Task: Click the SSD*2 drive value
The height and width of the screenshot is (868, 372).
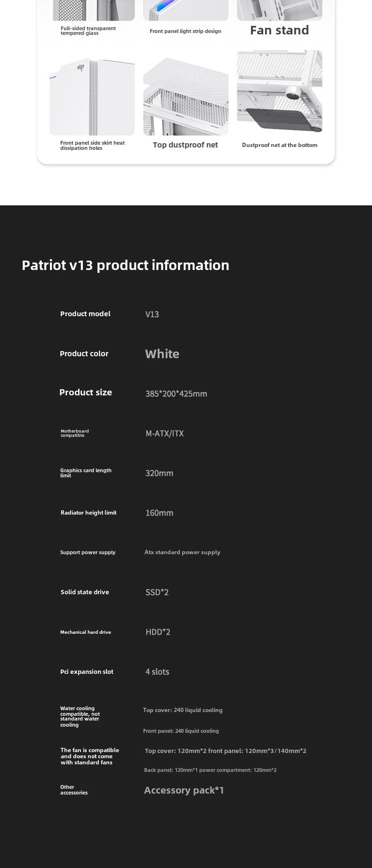Action: (x=157, y=592)
